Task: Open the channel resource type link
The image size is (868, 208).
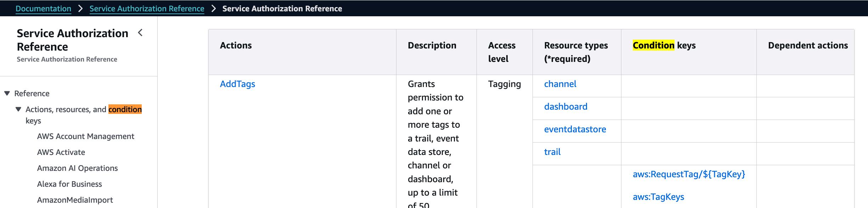Action: pos(560,84)
